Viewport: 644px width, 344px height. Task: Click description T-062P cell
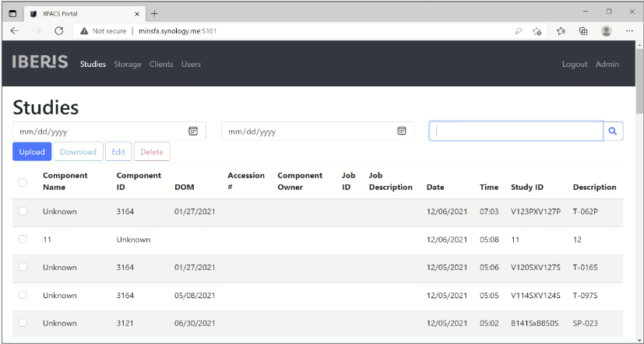pos(586,212)
